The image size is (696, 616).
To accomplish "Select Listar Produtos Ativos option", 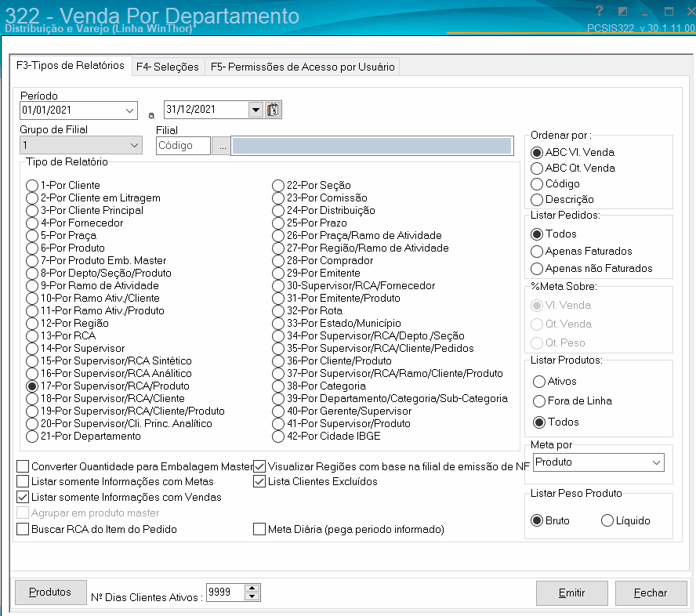I will click(554, 381).
